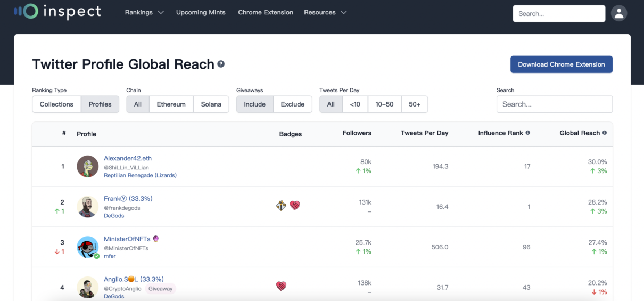Select Exclude giveaways option
The width and height of the screenshot is (644, 301).
point(293,104)
